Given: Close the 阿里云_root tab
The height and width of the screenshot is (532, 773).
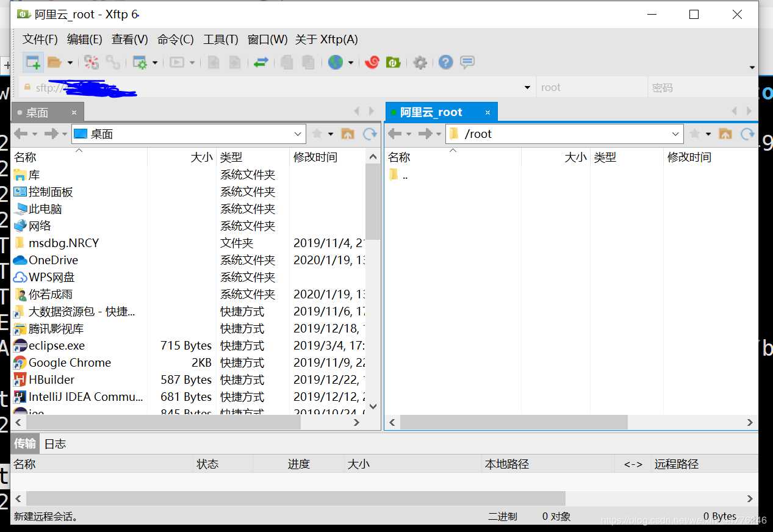Looking at the screenshot, I should (487, 112).
